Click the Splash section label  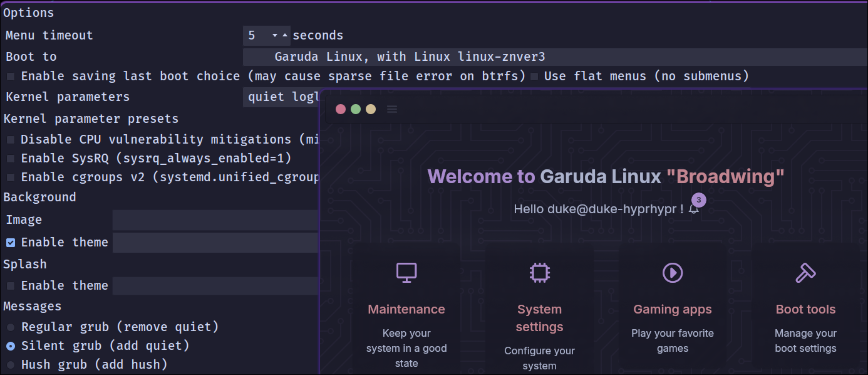(x=25, y=264)
